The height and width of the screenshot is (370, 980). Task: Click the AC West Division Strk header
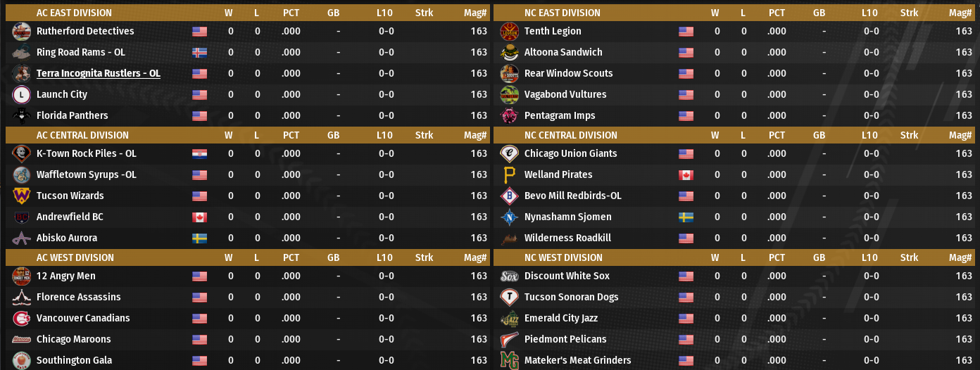coord(425,257)
